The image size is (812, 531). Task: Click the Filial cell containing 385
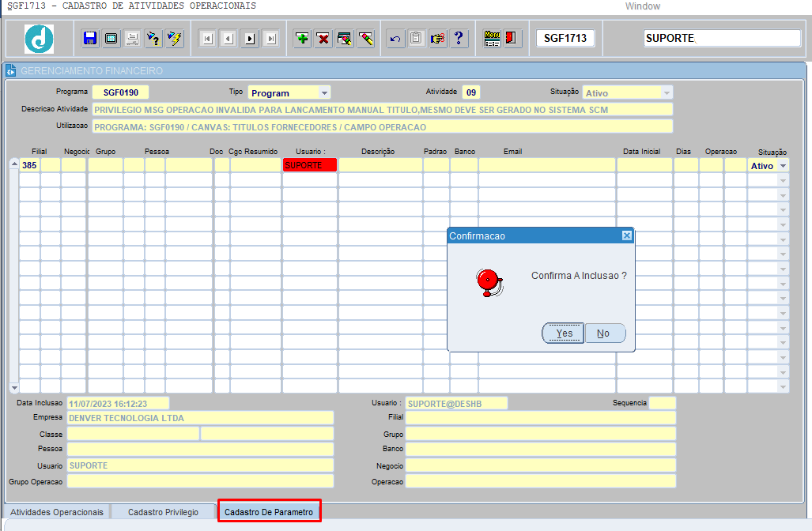coord(29,165)
